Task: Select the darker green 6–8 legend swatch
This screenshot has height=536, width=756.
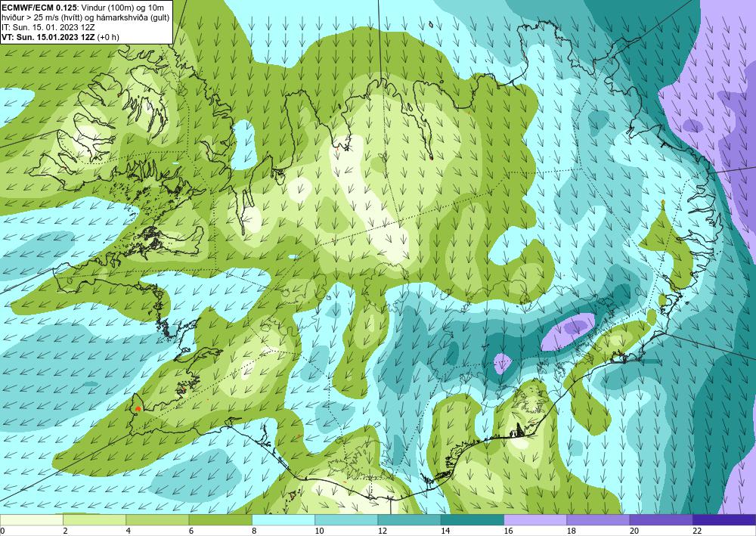Action: pyautogui.click(x=220, y=519)
